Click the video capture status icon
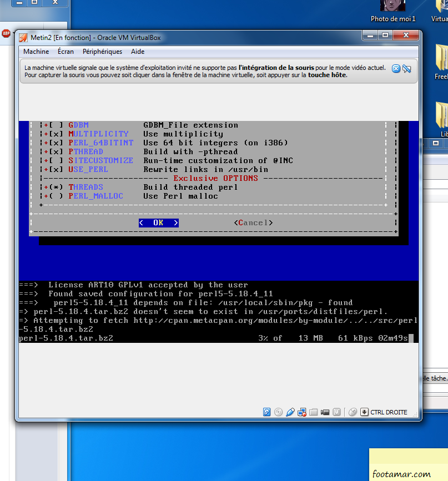Screen dimensions: 448x481 [325, 412]
